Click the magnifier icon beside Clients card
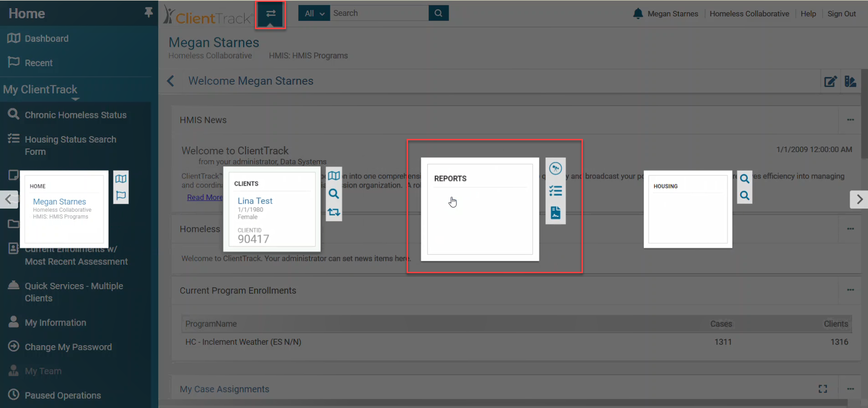 [x=334, y=194]
